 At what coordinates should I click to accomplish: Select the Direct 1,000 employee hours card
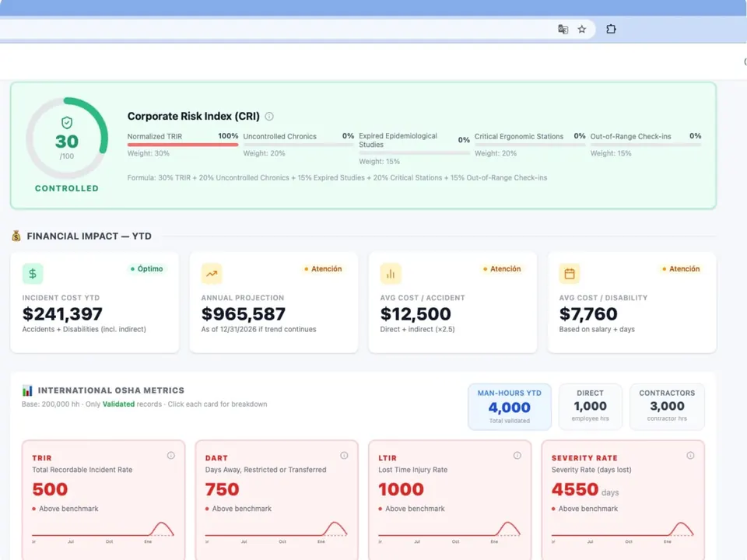591,407
